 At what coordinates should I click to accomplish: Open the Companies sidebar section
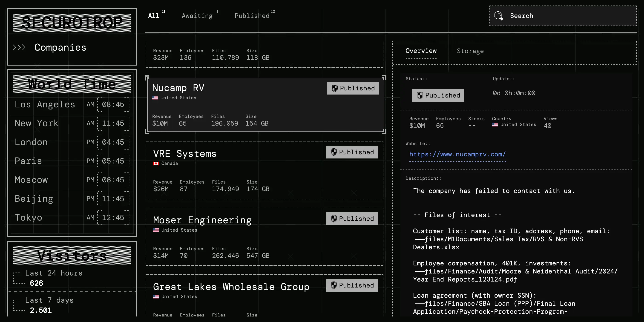[60, 48]
